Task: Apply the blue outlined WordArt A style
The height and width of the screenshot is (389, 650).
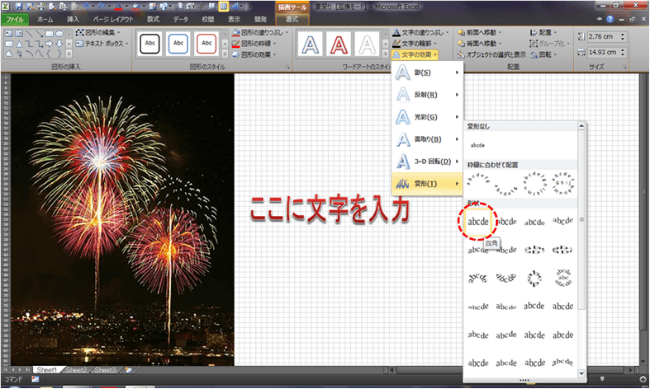Action: [x=310, y=44]
